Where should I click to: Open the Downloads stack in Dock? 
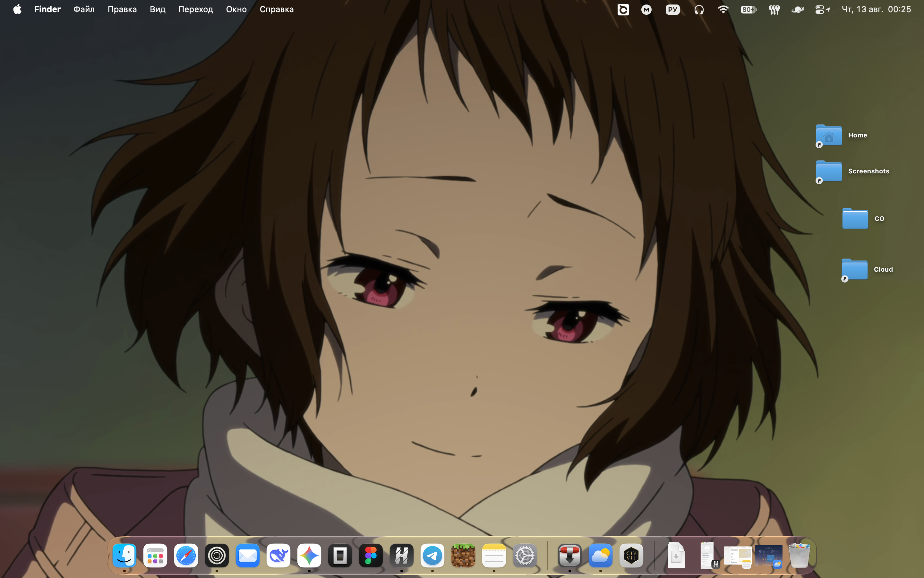(676, 556)
